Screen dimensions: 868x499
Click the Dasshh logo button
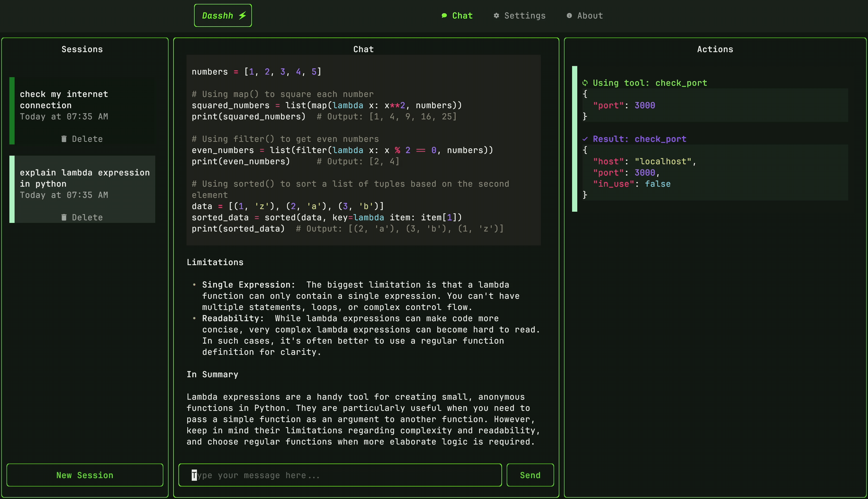click(223, 15)
